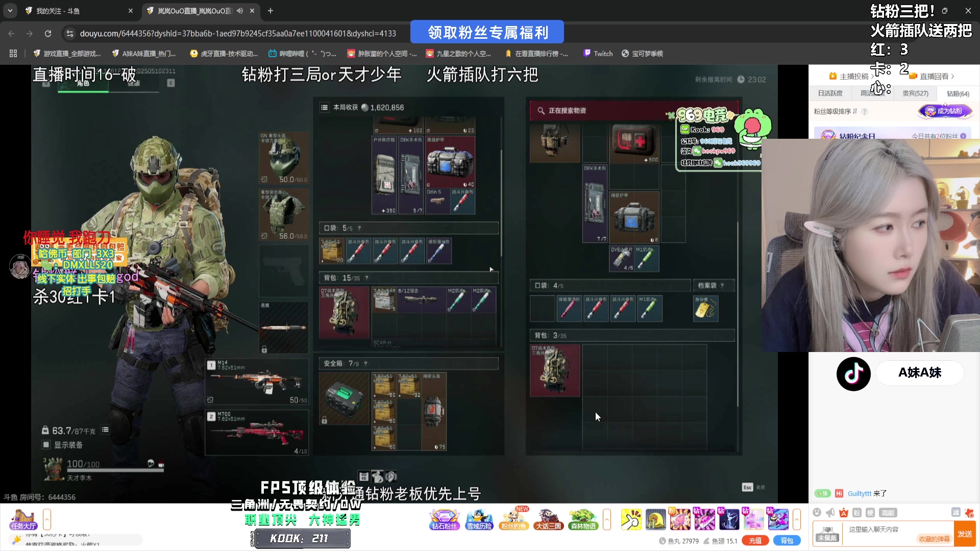
Task: Click the 发送 send button
Action: click(965, 534)
